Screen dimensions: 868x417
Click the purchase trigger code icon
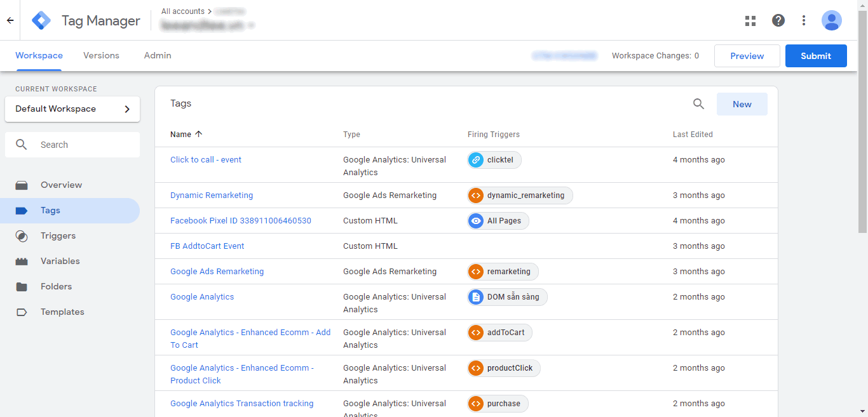476,404
